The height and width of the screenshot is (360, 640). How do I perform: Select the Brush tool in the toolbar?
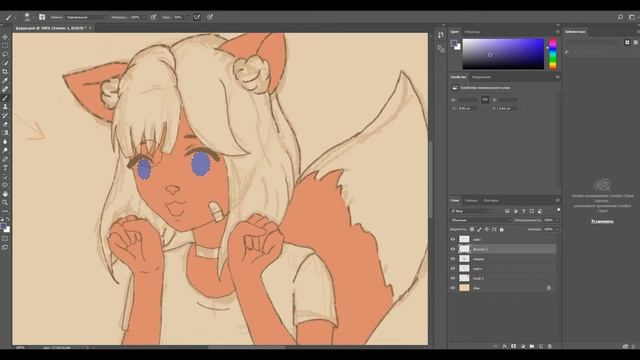(x=5, y=98)
